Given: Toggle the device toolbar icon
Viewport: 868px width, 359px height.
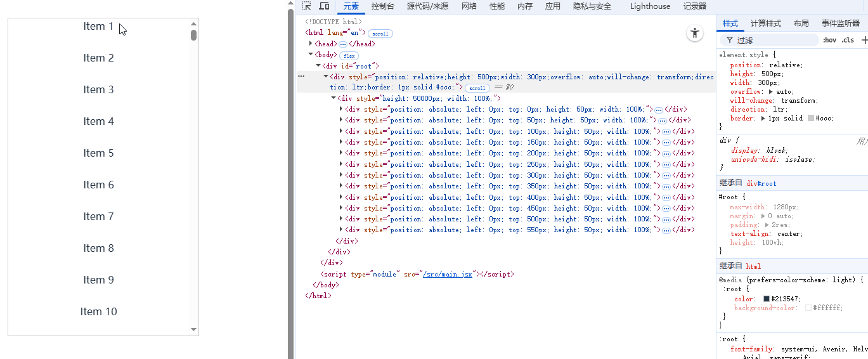Looking at the screenshot, I should [324, 6].
